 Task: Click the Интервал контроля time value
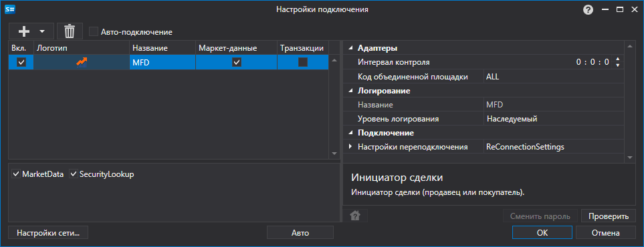coord(592,62)
